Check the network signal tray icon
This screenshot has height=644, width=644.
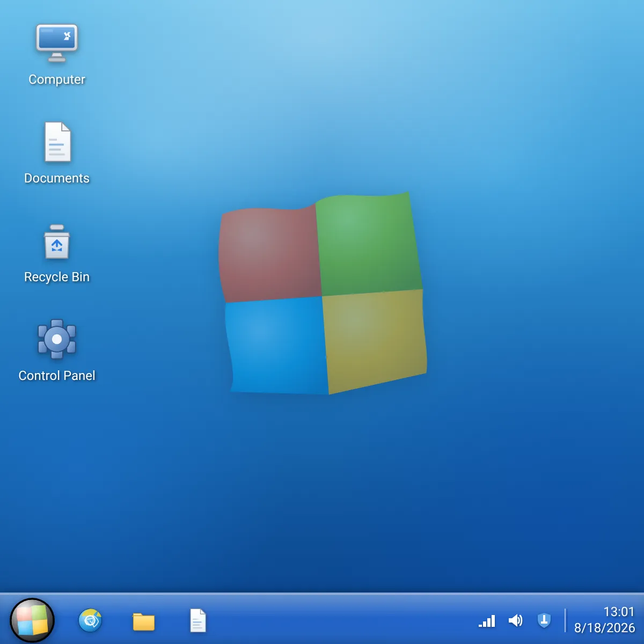487,621
